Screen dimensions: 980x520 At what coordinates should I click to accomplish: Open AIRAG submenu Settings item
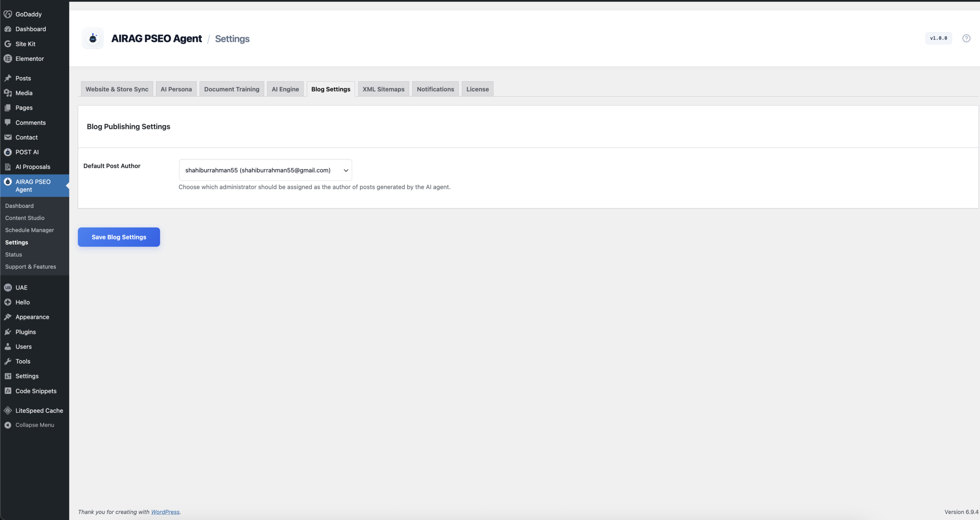point(16,243)
